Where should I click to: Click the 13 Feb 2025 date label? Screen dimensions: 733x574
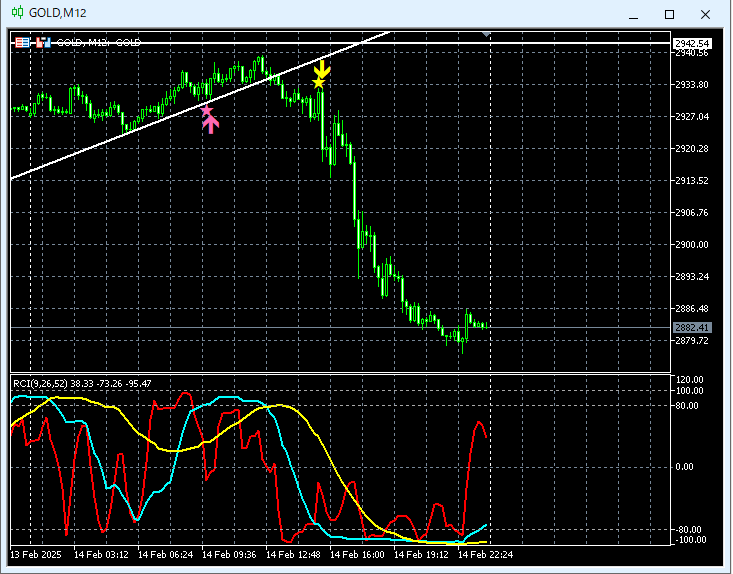pyautogui.click(x=36, y=555)
